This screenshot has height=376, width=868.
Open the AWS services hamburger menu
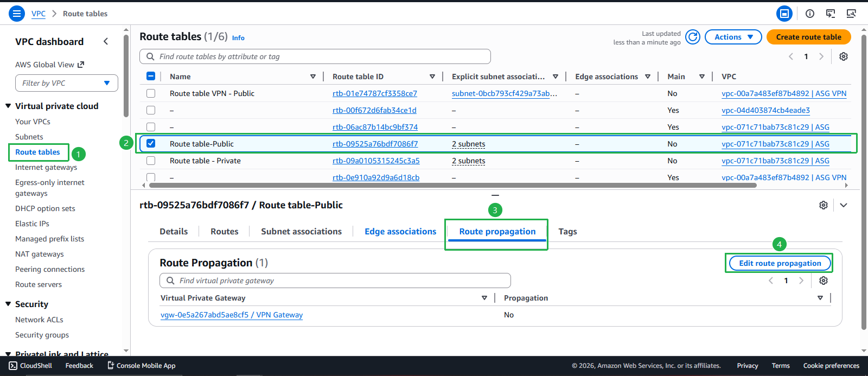point(17,14)
